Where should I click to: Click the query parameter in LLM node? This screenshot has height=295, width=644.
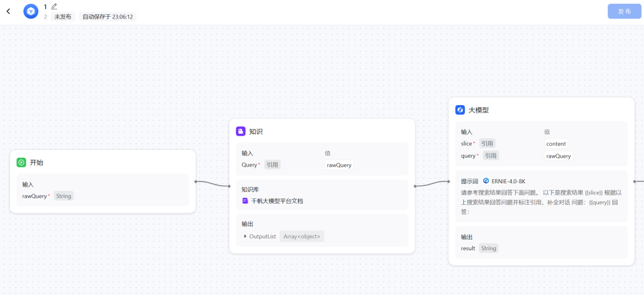[468, 155]
